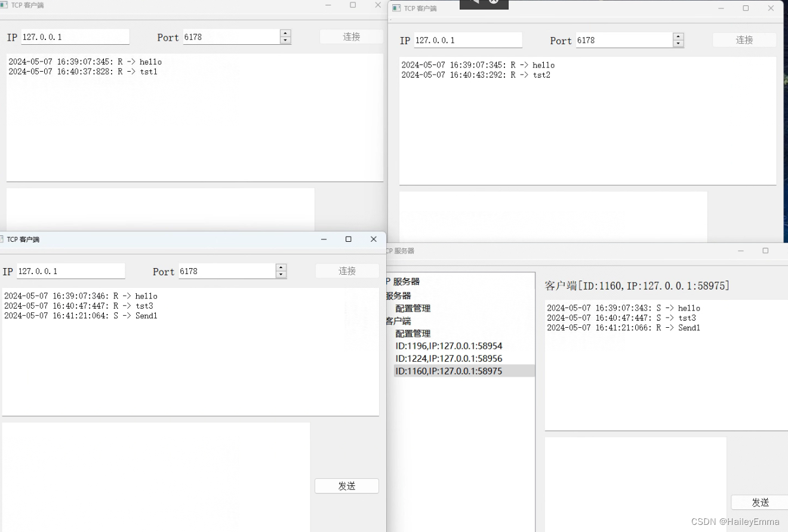This screenshot has width=788, height=532.
Task: Click the Port down stepper arrow in top-right client
Action: click(678, 42)
